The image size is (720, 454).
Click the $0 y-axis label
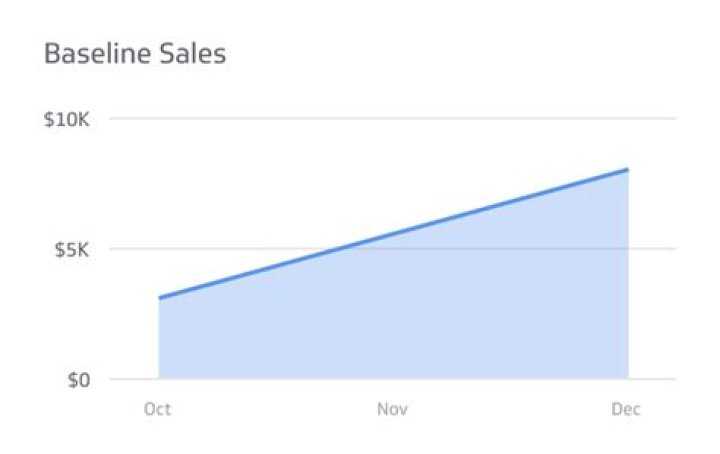click(81, 379)
